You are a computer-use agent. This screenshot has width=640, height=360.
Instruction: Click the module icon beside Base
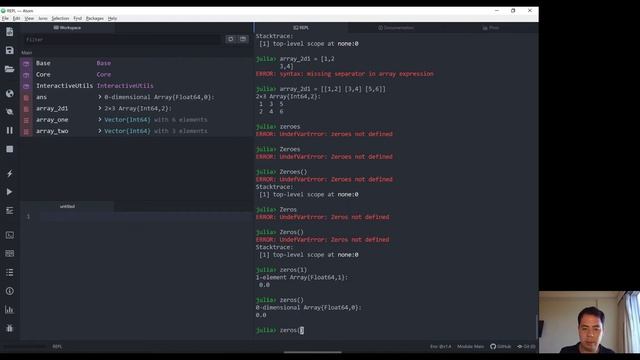click(x=26, y=64)
